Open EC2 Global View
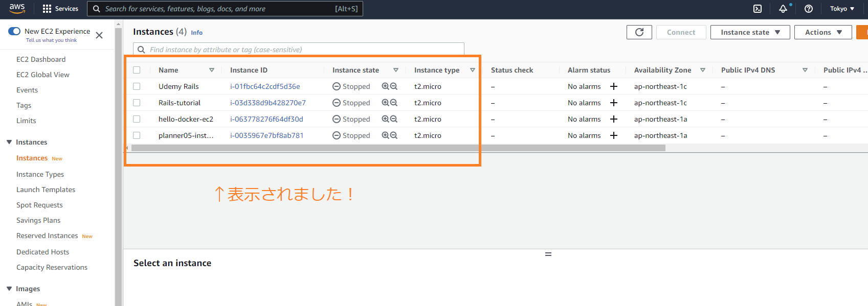868x306 pixels. pyautogui.click(x=43, y=75)
